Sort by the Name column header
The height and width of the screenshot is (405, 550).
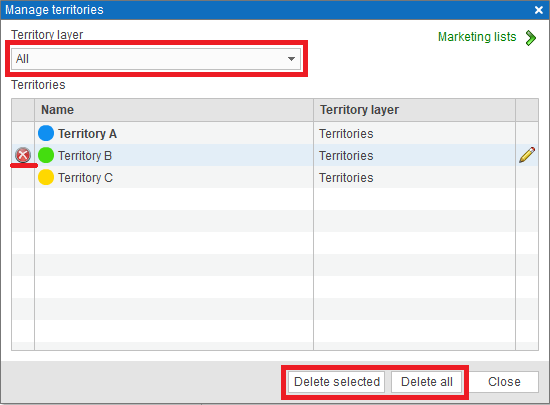(174, 110)
